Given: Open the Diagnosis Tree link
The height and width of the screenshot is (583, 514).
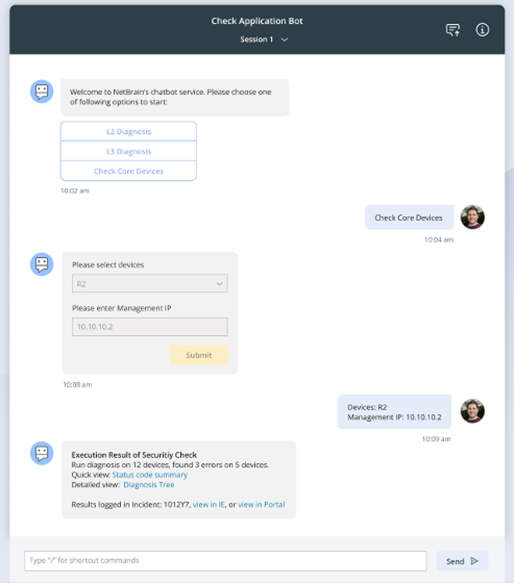Looking at the screenshot, I should (149, 485).
